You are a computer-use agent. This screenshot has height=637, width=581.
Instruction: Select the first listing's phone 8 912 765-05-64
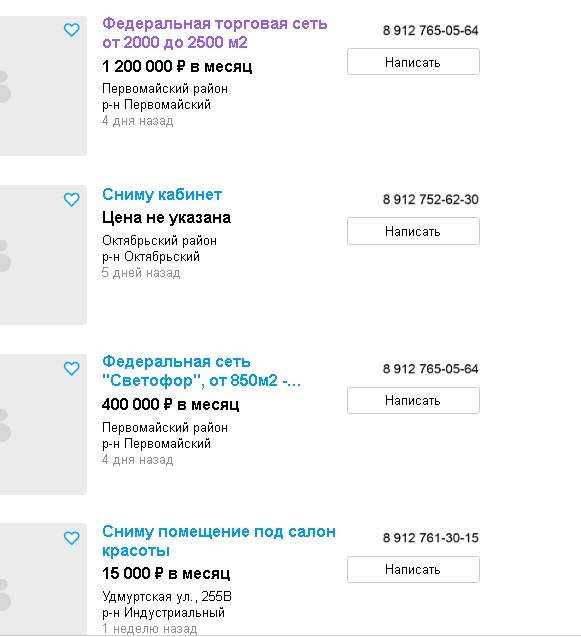431,30
